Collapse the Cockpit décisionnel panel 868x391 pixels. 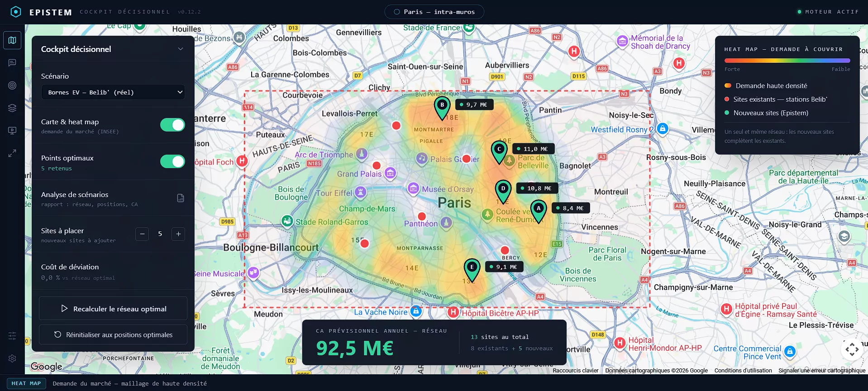point(181,49)
